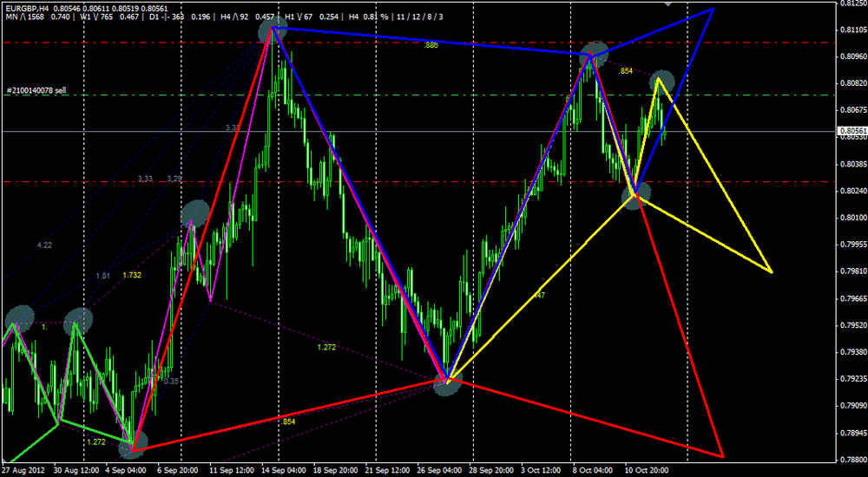Click the 3.29 ratio label
The height and width of the screenshot is (477, 868).
point(174,179)
